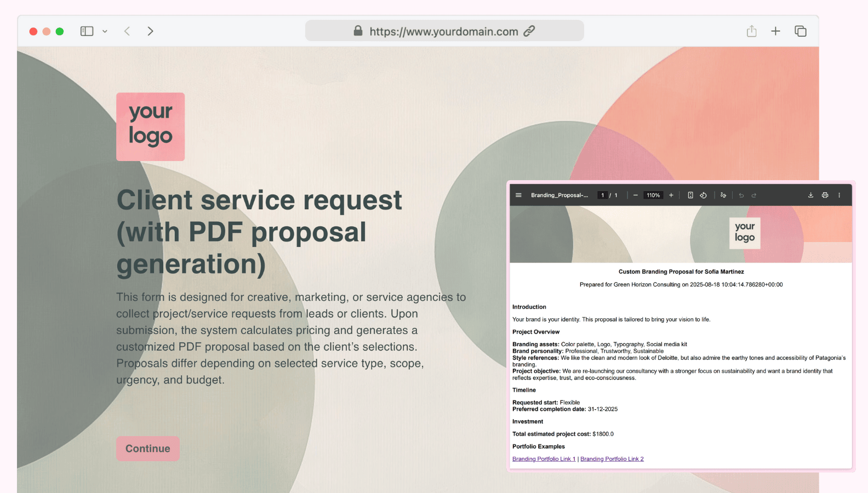Zoom out the PDF with minus icon
The height and width of the screenshot is (493, 868).
pyautogui.click(x=635, y=195)
